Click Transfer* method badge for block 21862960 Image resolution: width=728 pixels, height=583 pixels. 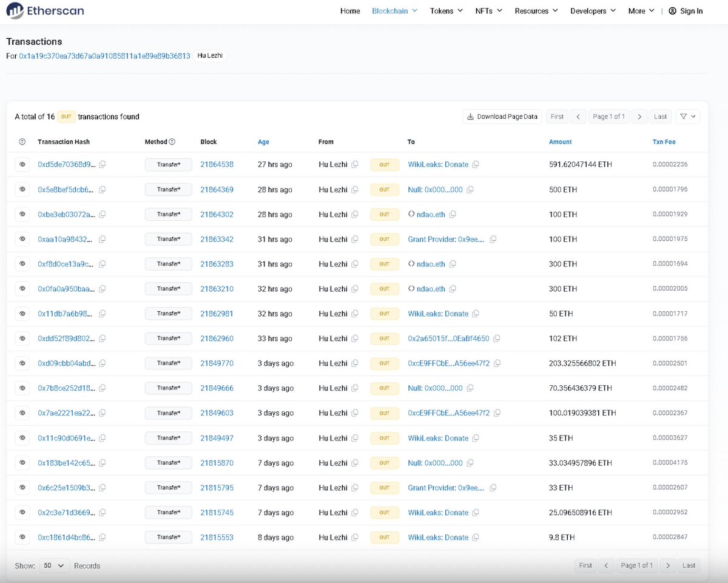168,339
